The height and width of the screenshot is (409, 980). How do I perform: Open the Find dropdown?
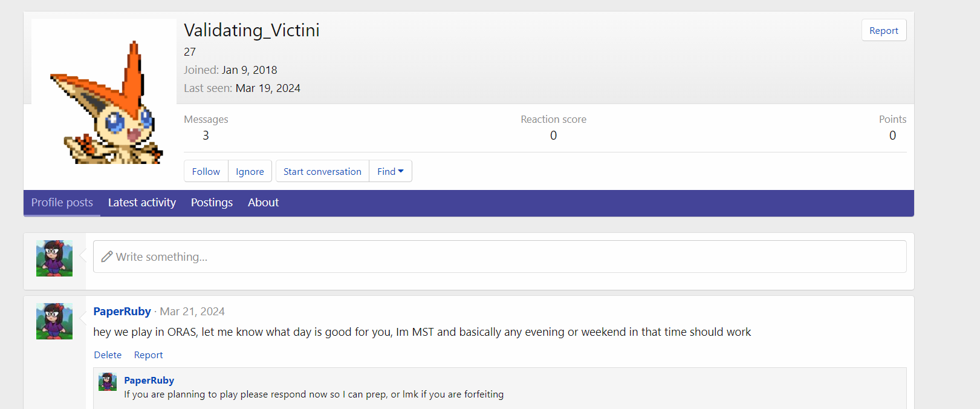tap(391, 171)
